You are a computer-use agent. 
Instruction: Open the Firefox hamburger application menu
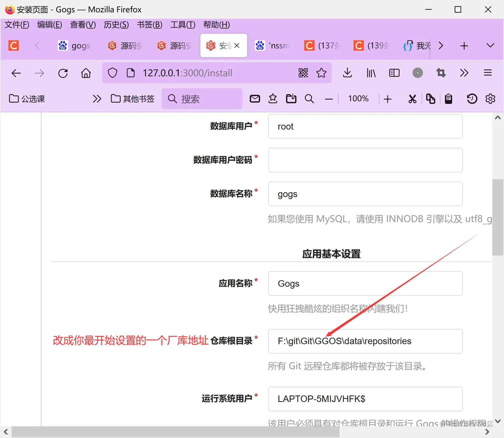[x=488, y=73]
